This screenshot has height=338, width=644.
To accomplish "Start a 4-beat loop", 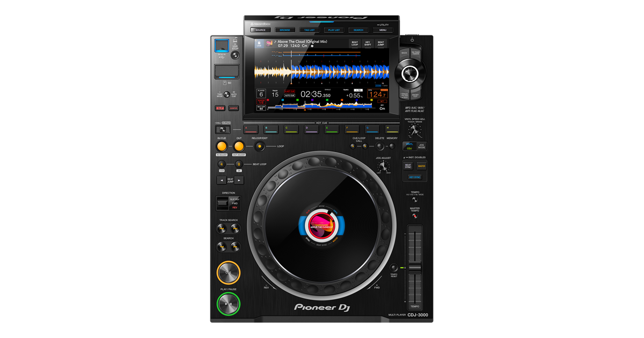I will (222, 164).
